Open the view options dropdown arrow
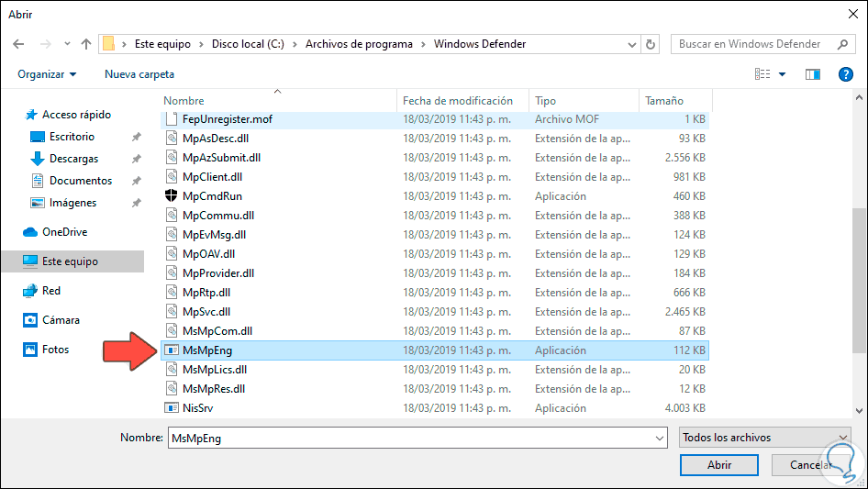The image size is (868, 489). 782,74
